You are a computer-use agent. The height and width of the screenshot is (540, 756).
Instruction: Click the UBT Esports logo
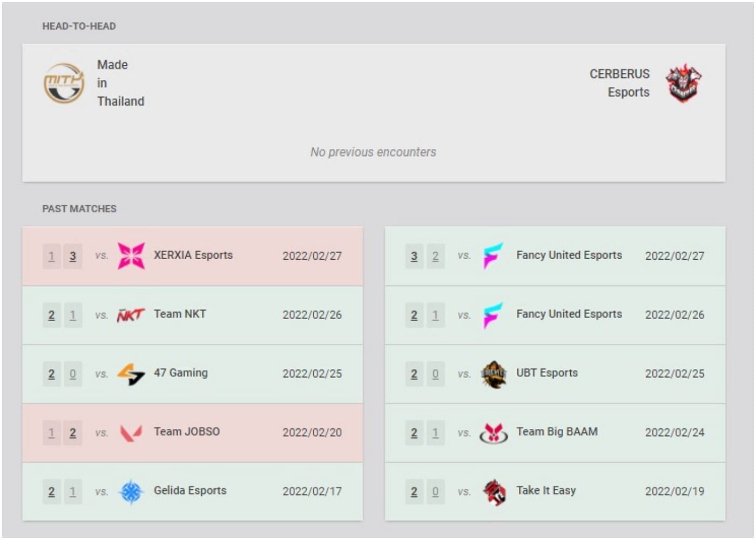coord(494,374)
